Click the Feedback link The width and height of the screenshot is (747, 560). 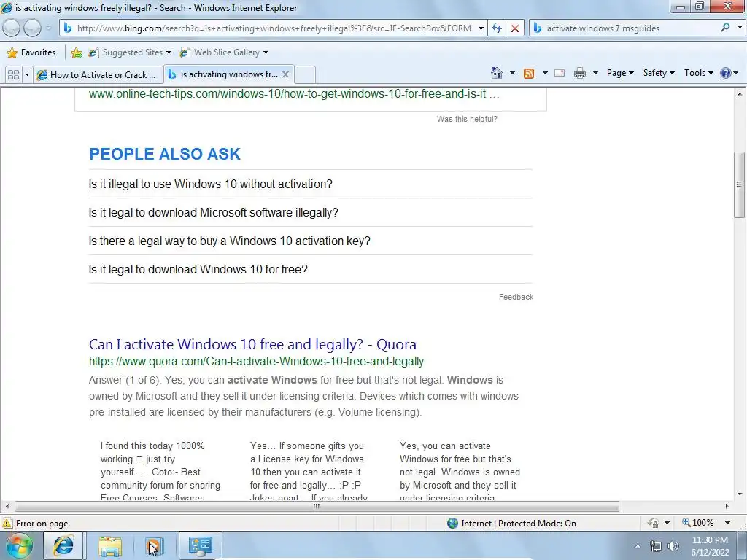(x=516, y=297)
